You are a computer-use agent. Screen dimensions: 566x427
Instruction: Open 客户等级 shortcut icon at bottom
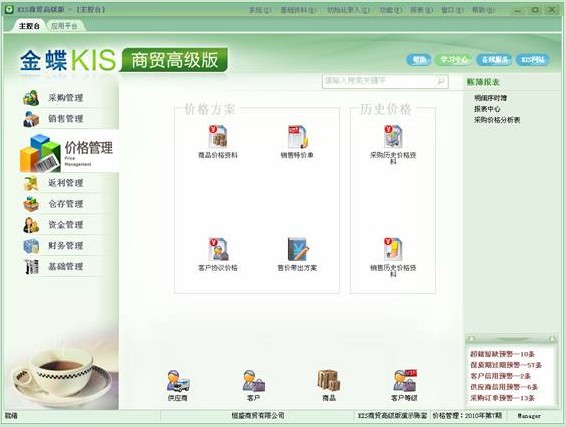(x=405, y=381)
